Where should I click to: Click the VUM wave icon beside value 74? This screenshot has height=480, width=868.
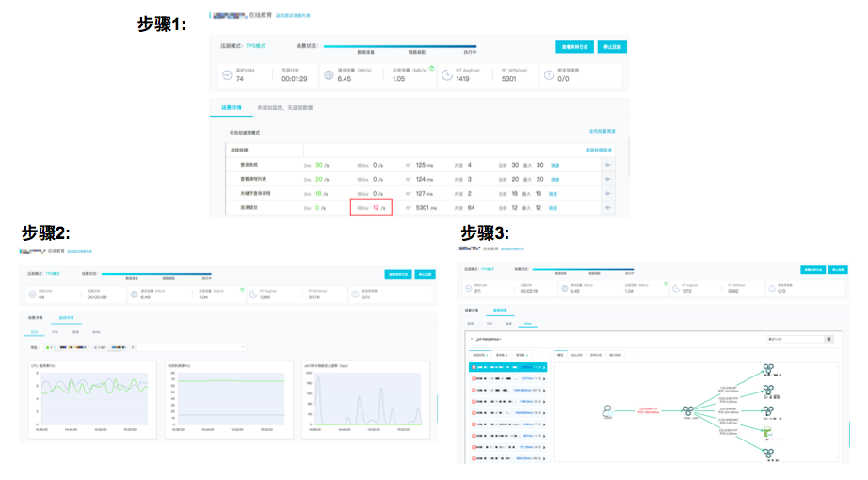click(x=227, y=75)
